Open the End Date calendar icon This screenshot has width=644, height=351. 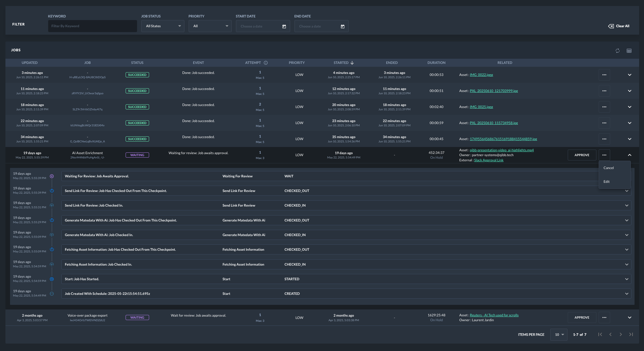coord(343,26)
